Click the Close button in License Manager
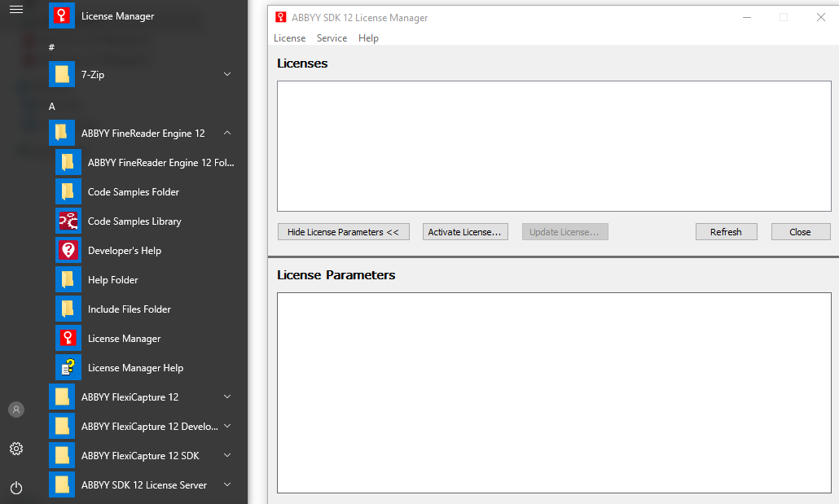Image resolution: width=839 pixels, height=504 pixels. point(801,232)
